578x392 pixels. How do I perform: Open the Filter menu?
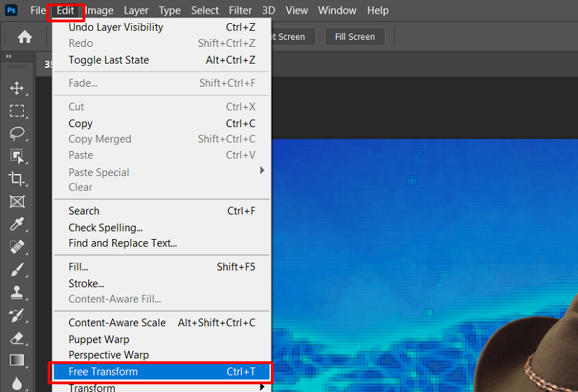(x=241, y=10)
